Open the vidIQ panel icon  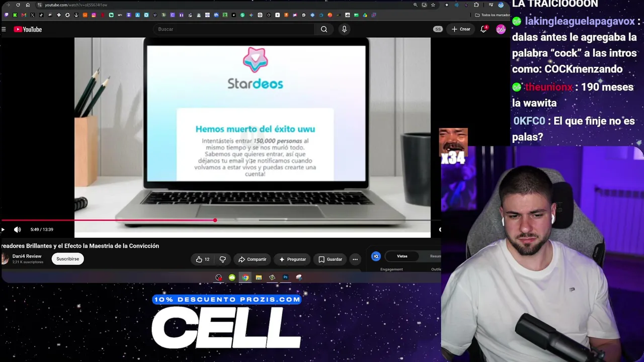tap(376, 256)
